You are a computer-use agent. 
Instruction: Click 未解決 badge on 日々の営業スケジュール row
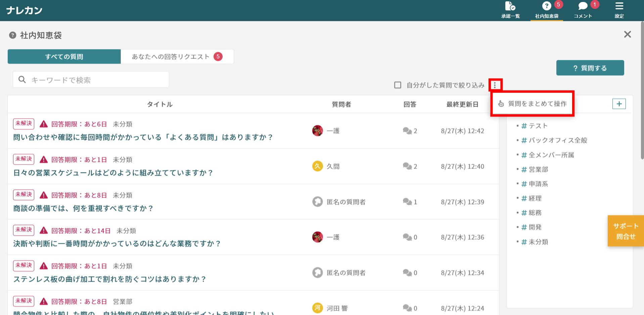[x=24, y=159]
